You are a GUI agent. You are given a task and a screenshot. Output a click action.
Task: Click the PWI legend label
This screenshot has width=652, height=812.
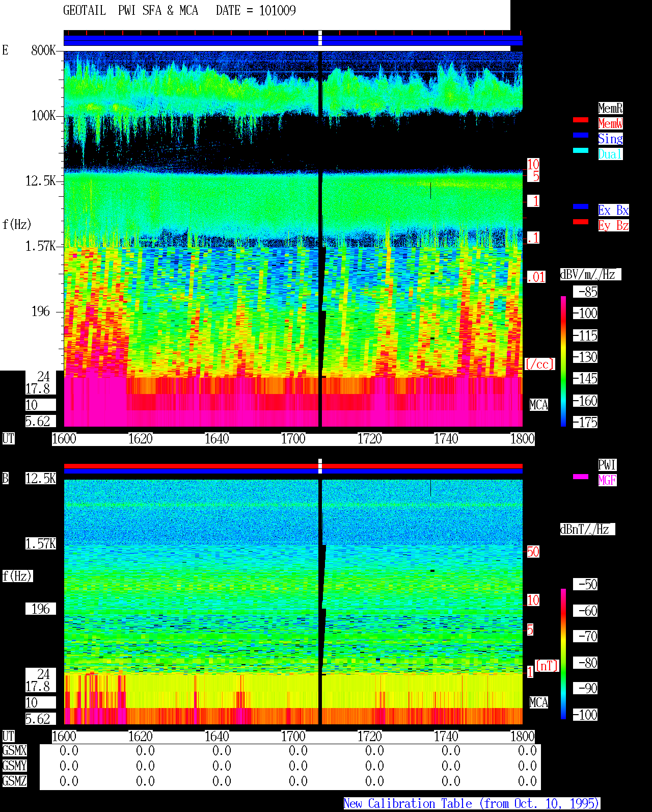607,465
